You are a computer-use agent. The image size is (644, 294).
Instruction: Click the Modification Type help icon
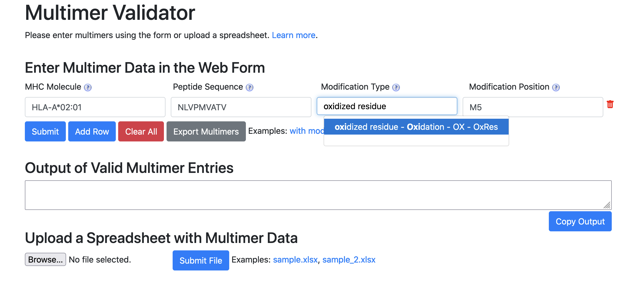click(396, 88)
